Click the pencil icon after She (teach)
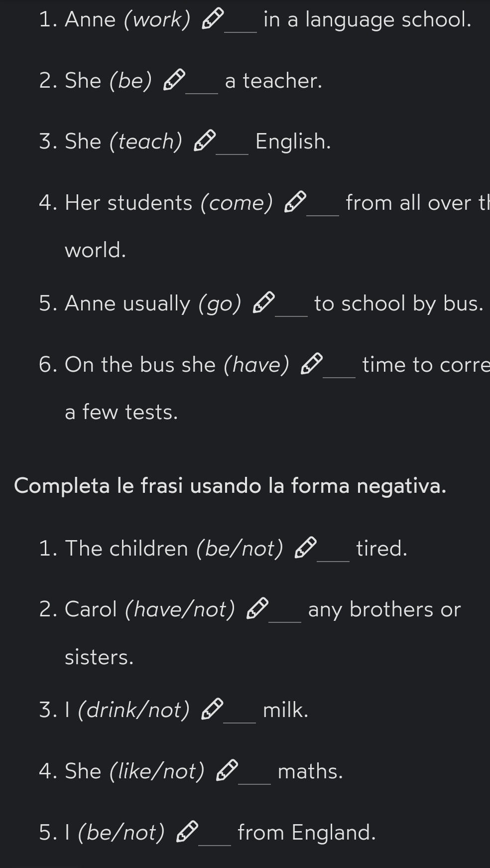Screen dimensions: 490x868 [205, 141]
